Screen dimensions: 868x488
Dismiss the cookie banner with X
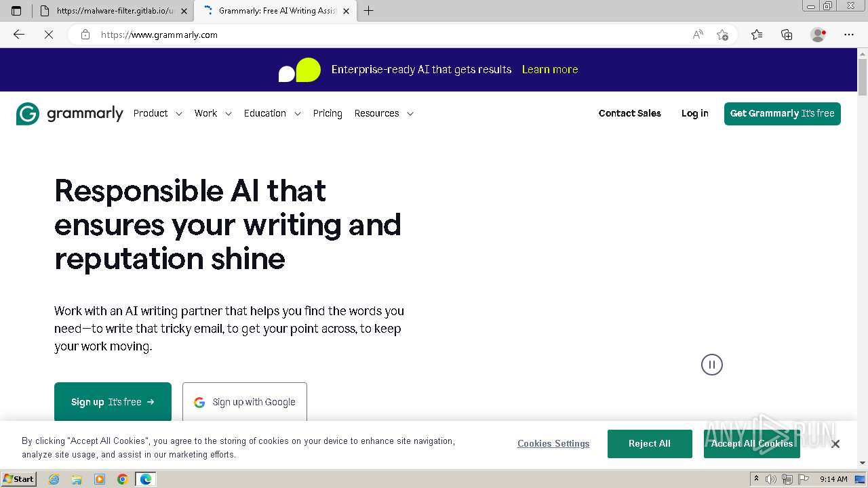pos(835,444)
